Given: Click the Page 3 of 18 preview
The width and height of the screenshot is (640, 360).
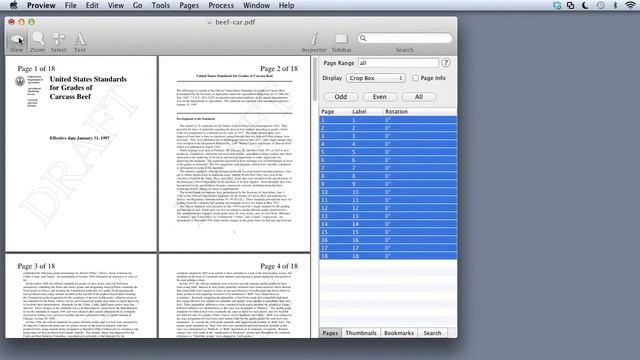Looking at the screenshot, I should pyautogui.click(x=81, y=296).
